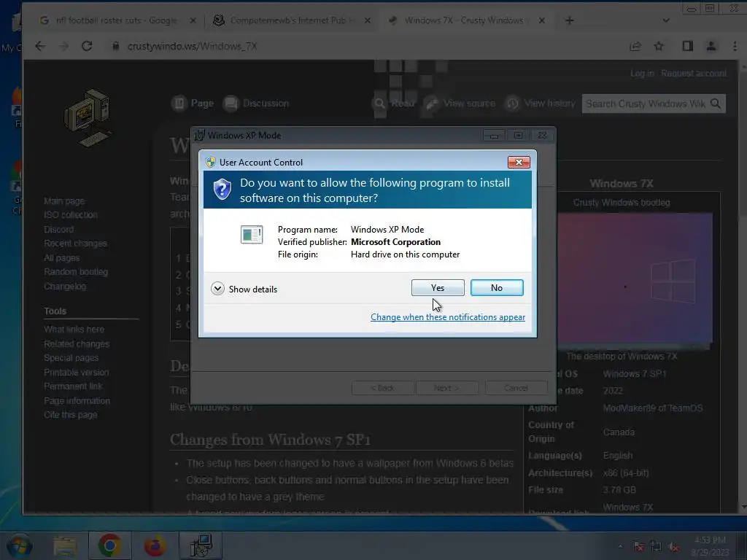Open Printable version tool link
This screenshot has height=560, width=747.
(x=76, y=373)
